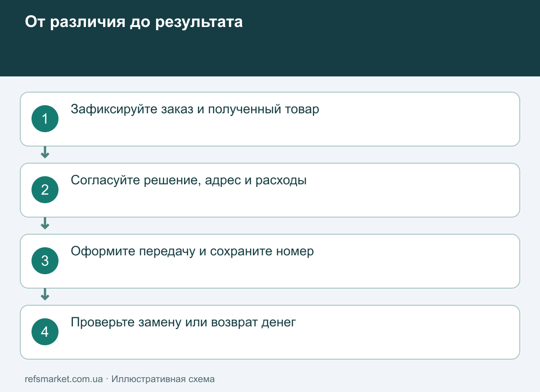The image size is (540, 392).
Task: Click step text "Проверьте замену или возврат денег"
Action: (183, 322)
